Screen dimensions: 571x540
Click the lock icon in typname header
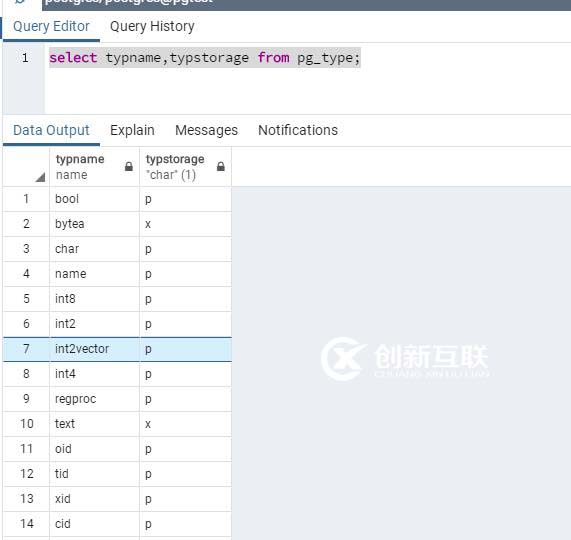point(129,167)
